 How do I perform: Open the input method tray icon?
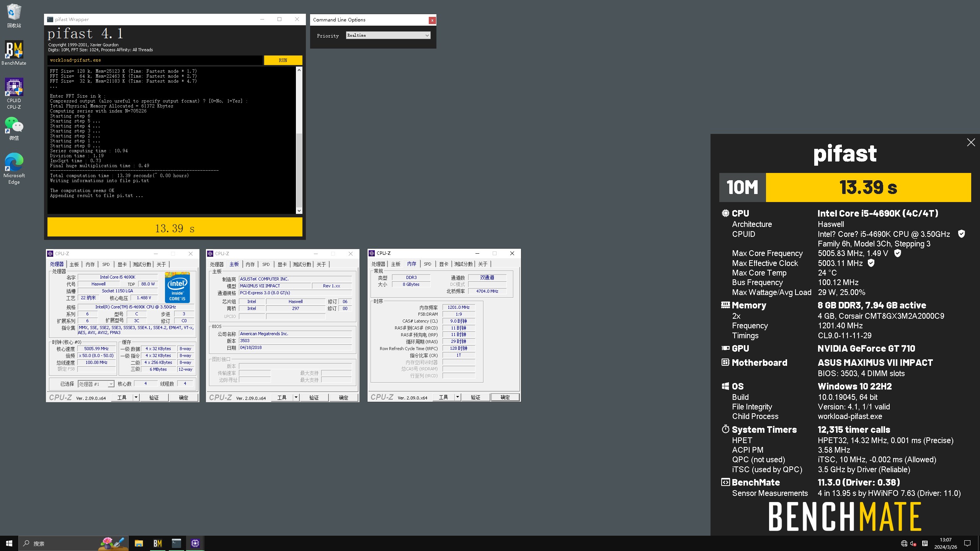click(924, 543)
